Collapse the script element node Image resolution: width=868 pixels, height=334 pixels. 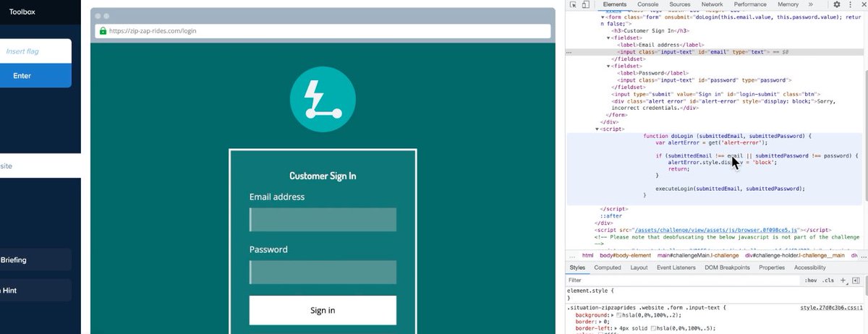[597, 129]
